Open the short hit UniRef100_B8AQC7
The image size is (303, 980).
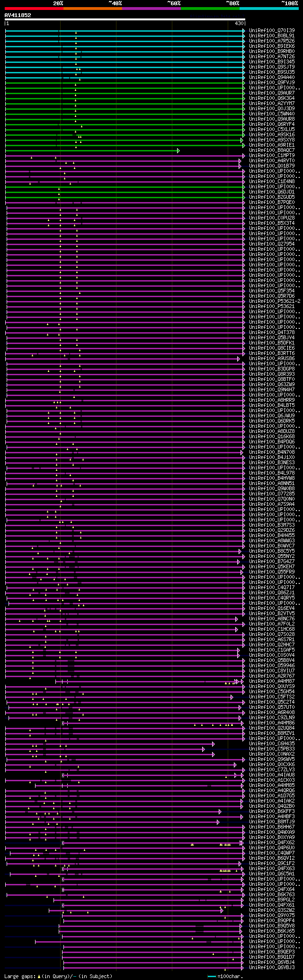coord(272,150)
